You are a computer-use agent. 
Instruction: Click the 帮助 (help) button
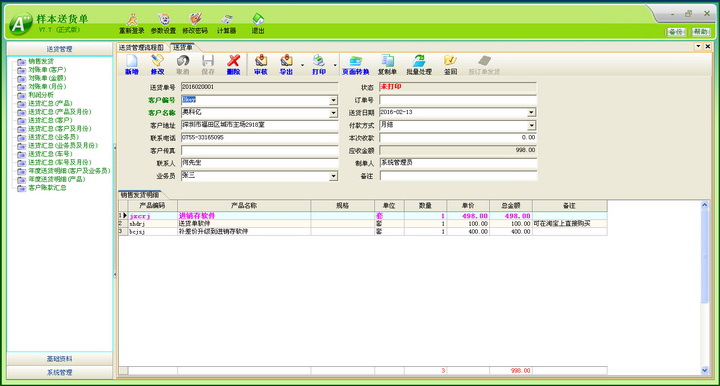701,32
